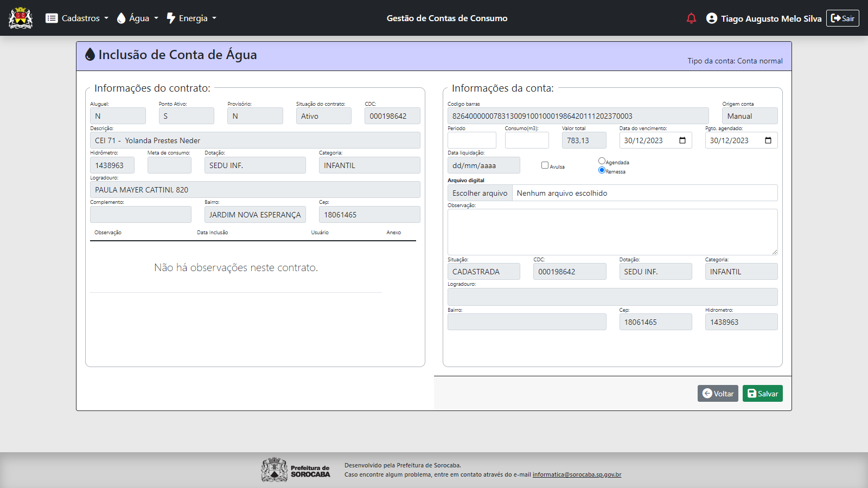Screen dimensions: 868x488
Task: Click the Origem conta Manual field
Action: [x=750, y=116]
